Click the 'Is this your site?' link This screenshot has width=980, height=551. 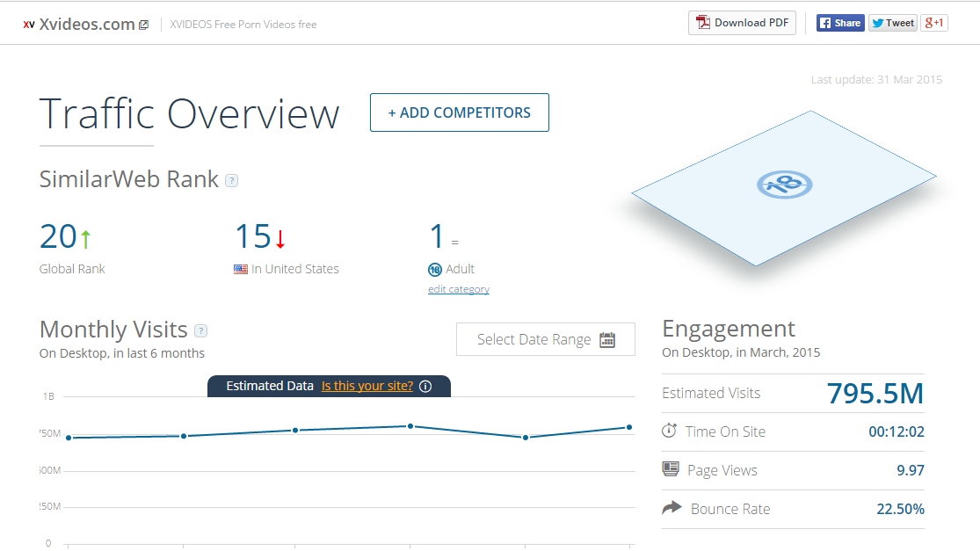(x=367, y=386)
